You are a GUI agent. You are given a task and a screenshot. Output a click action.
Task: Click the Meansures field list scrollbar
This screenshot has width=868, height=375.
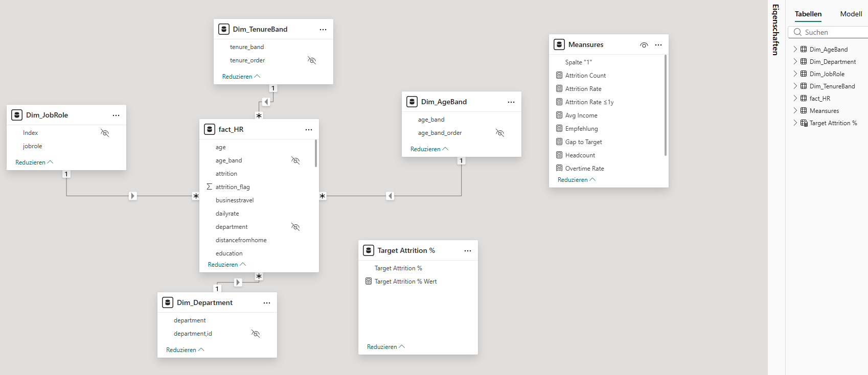(x=666, y=105)
